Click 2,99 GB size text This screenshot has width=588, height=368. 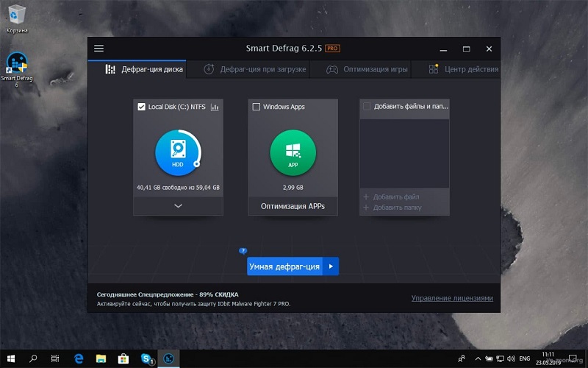[x=293, y=188]
